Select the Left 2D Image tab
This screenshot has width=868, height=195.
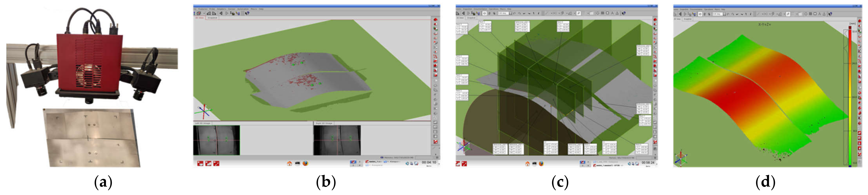202,123
